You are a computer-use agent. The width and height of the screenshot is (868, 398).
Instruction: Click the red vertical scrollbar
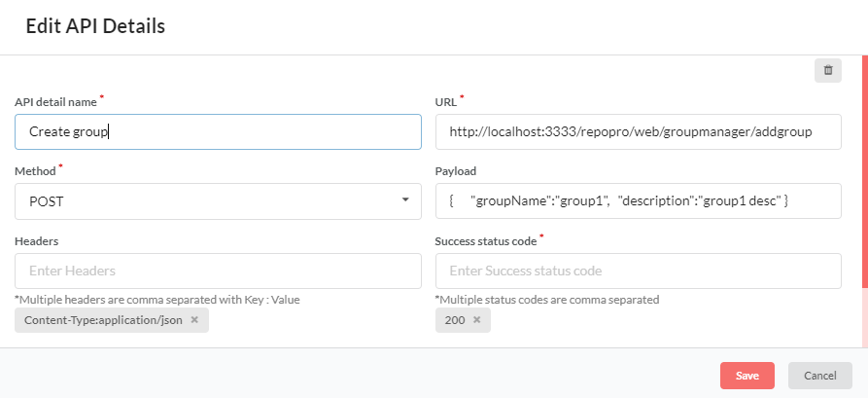click(865, 172)
